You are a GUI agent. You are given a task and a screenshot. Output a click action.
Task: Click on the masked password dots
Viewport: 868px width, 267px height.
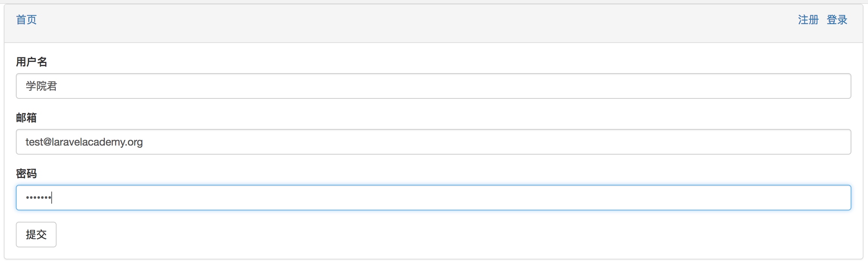[x=38, y=198]
